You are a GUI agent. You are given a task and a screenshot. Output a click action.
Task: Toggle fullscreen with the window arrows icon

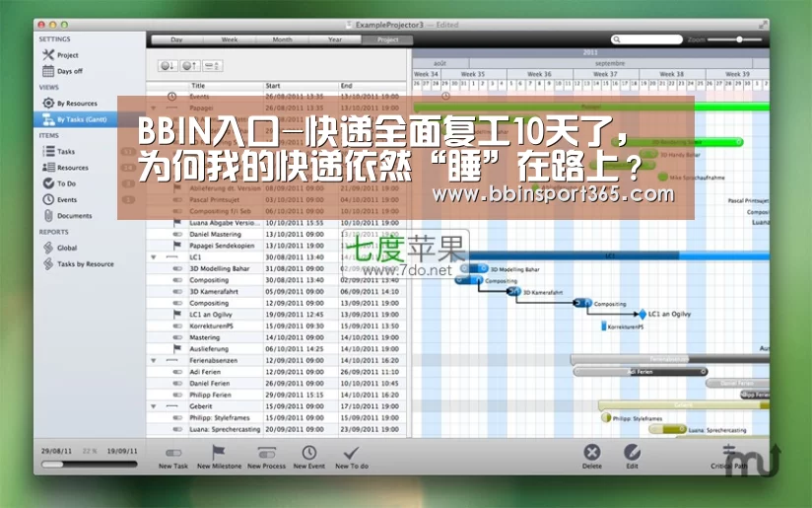[763, 25]
